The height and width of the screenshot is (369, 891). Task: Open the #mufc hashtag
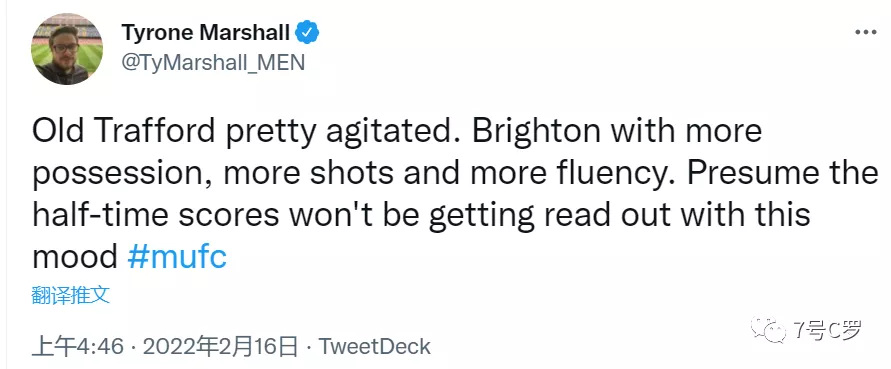[x=177, y=257]
